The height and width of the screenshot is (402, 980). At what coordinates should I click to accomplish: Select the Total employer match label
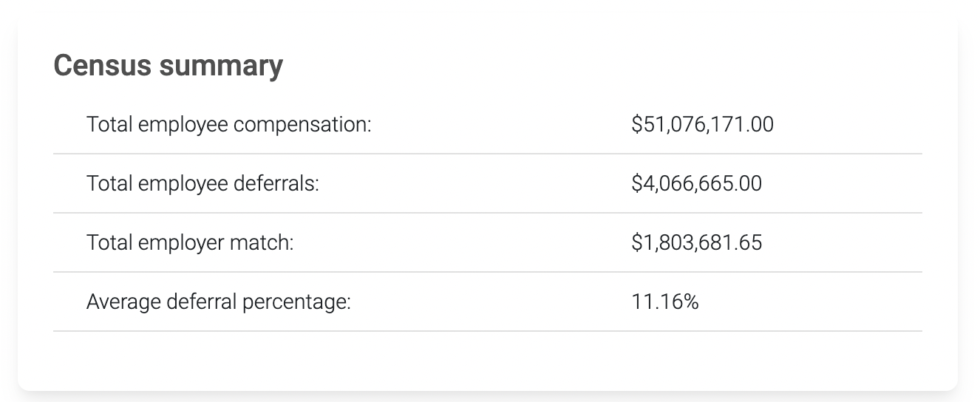[190, 242]
